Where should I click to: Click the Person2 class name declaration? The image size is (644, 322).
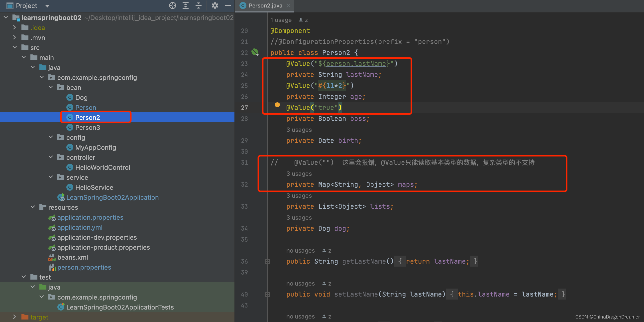pos(336,53)
